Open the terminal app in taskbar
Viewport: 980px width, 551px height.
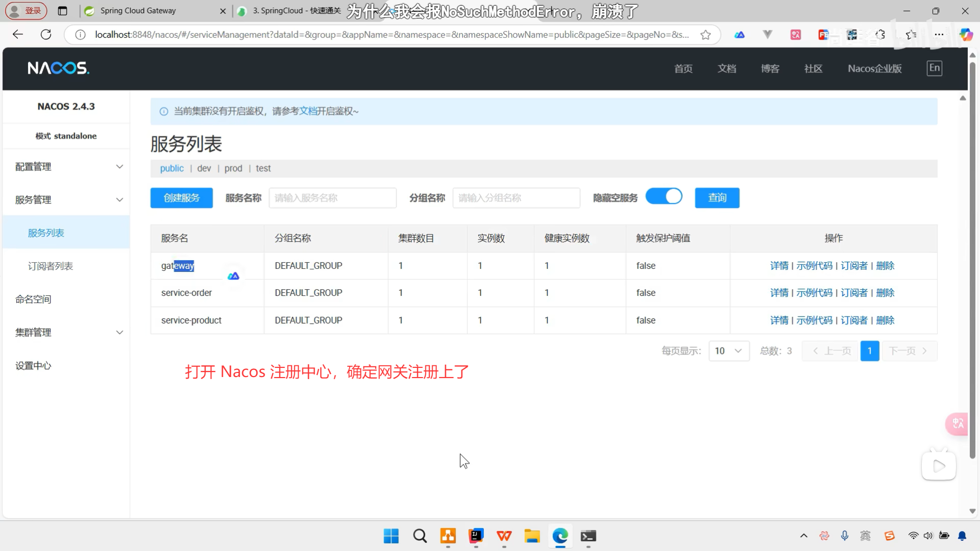[x=588, y=536]
